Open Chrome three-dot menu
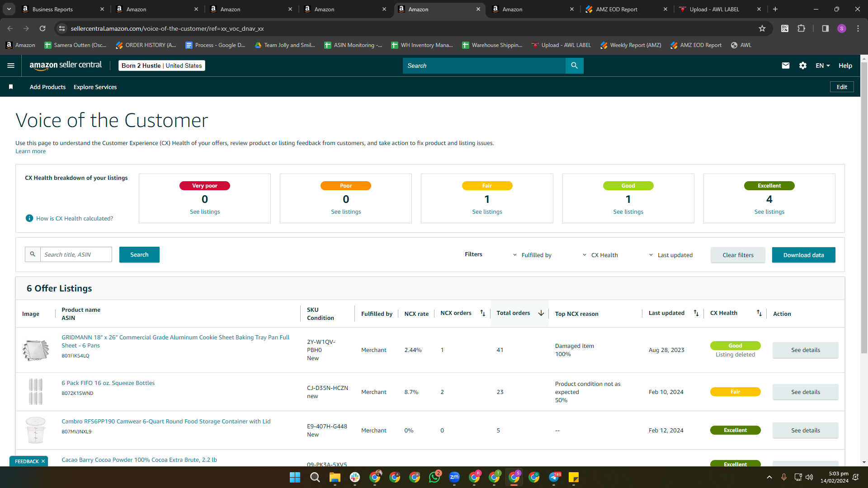This screenshot has height=488, width=868. pyautogui.click(x=858, y=28)
